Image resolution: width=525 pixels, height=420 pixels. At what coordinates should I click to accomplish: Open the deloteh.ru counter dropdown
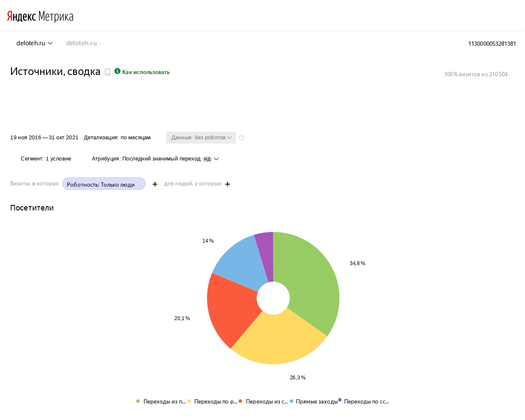tap(34, 43)
